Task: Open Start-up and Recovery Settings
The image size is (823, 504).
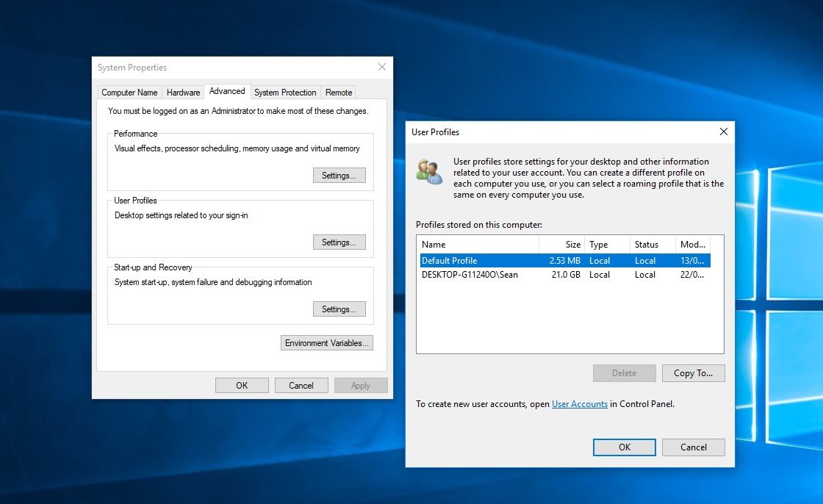Action: (339, 309)
